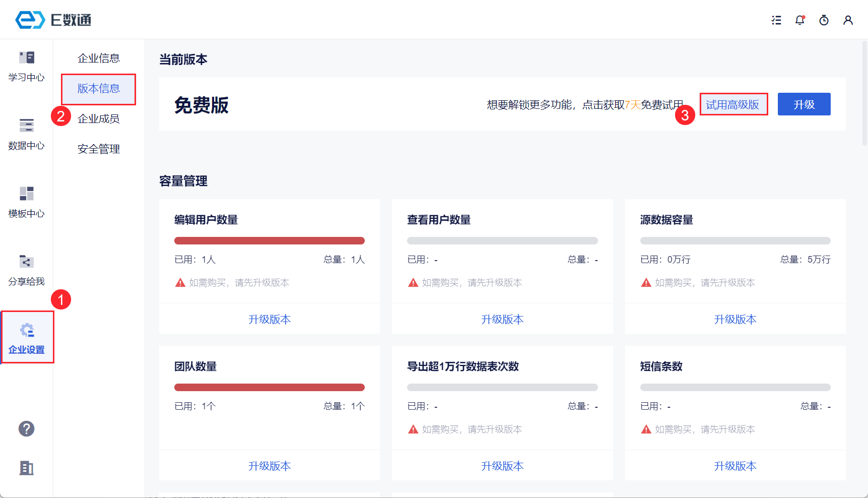Open 安全管理 menu item
Screen dimensions: 868x498
point(99,149)
